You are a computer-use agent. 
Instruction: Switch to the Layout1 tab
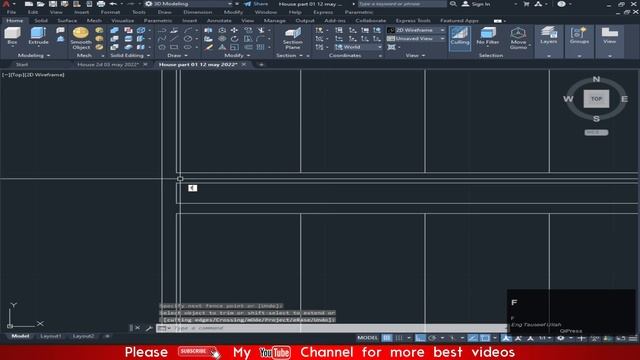click(x=51, y=336)
